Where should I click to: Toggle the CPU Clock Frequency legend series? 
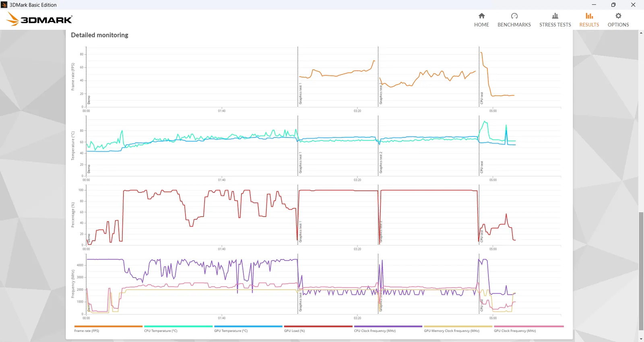click(388, 329)
